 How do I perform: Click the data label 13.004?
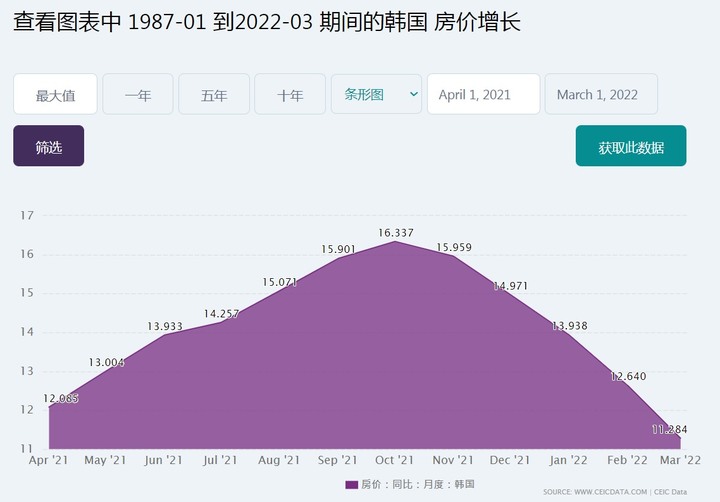pyautogui.click(x=107, y=363)
